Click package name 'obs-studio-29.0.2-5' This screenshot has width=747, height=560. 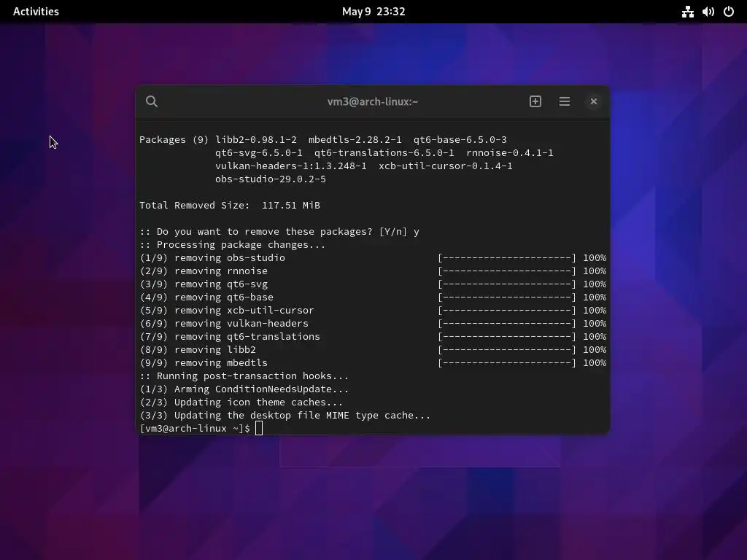click(x=271, y=179)
